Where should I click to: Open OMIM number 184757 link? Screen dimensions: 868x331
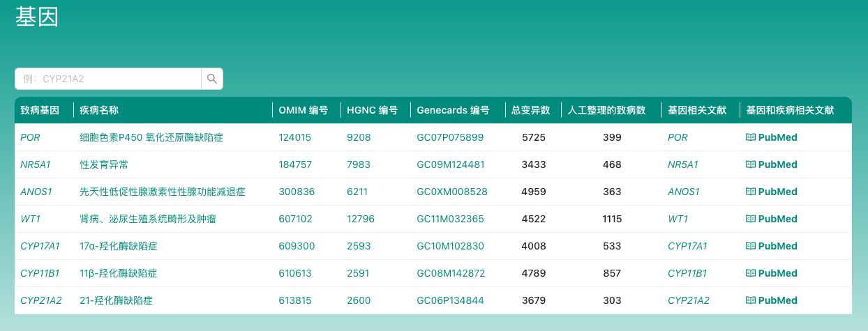tap(295, 164)
